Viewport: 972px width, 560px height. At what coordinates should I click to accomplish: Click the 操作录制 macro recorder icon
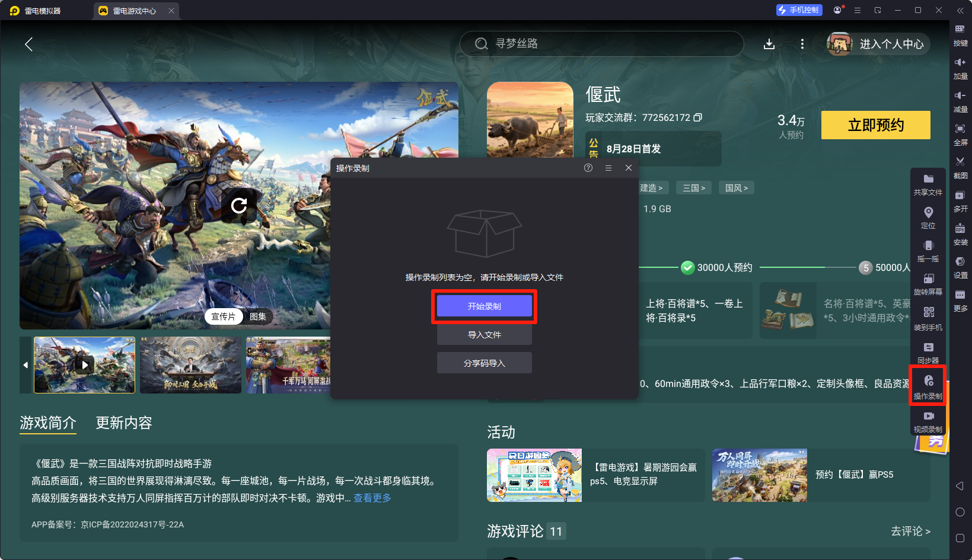[928, 386]
